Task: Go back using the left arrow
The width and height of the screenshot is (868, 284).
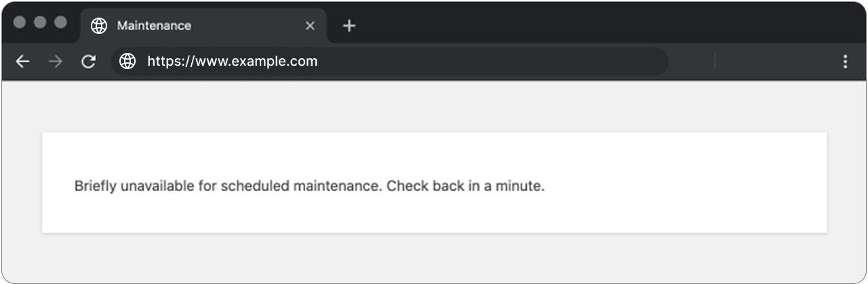Action: 22,62
